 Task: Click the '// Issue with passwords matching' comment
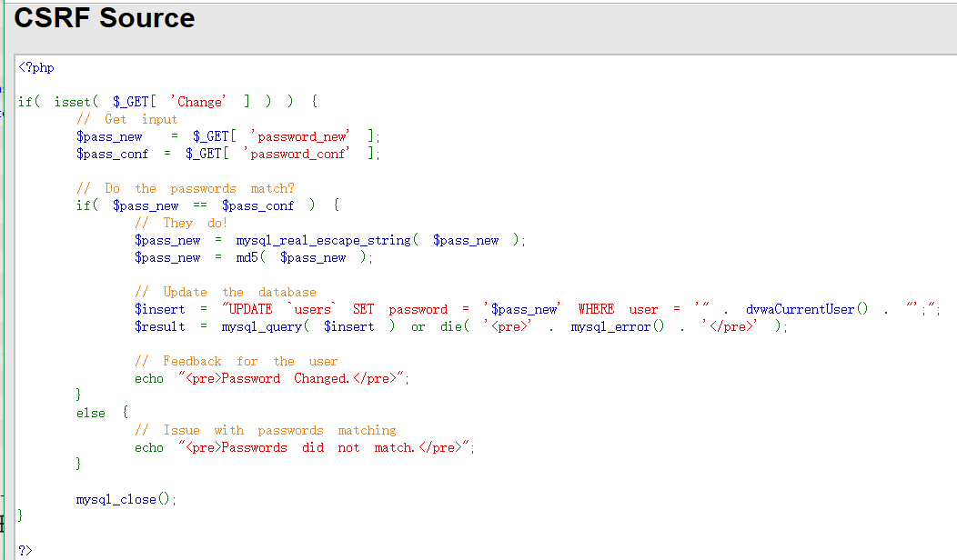pyautogui.click(x=266, y=430)
